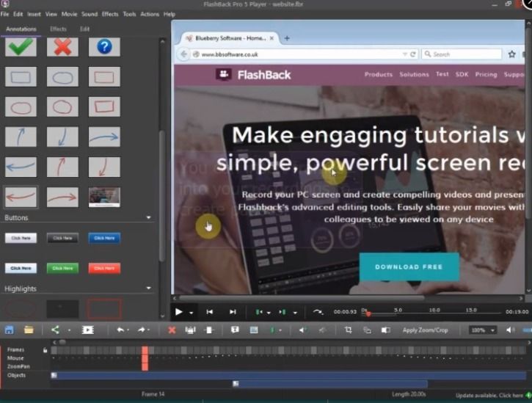Open the redo history dropdown arrow

pos(149,330)
